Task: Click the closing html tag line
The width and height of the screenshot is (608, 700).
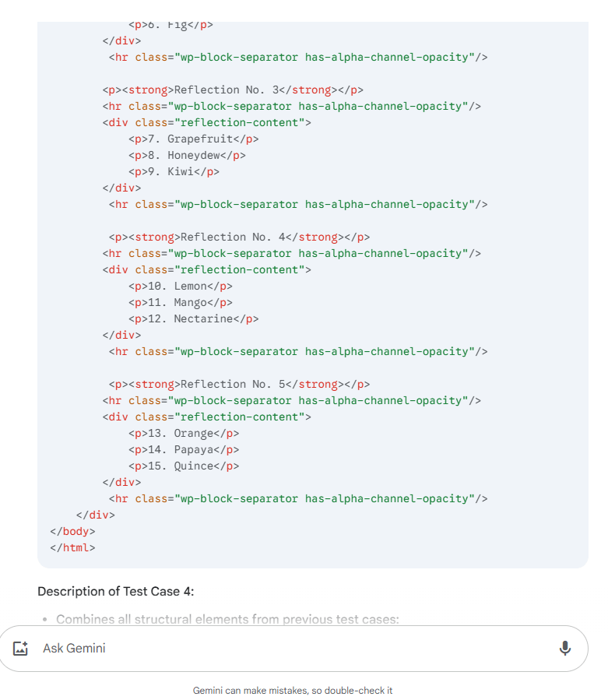Action: pos(72,547)
